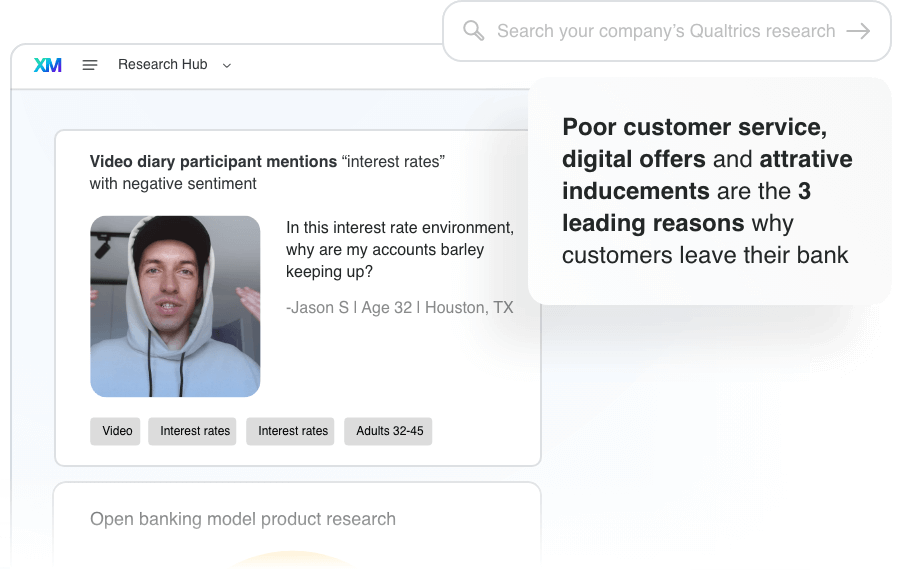This screenshot has height=570, width=912.
Task: Open the hamburger navigation menu
Action: (90, 65)
